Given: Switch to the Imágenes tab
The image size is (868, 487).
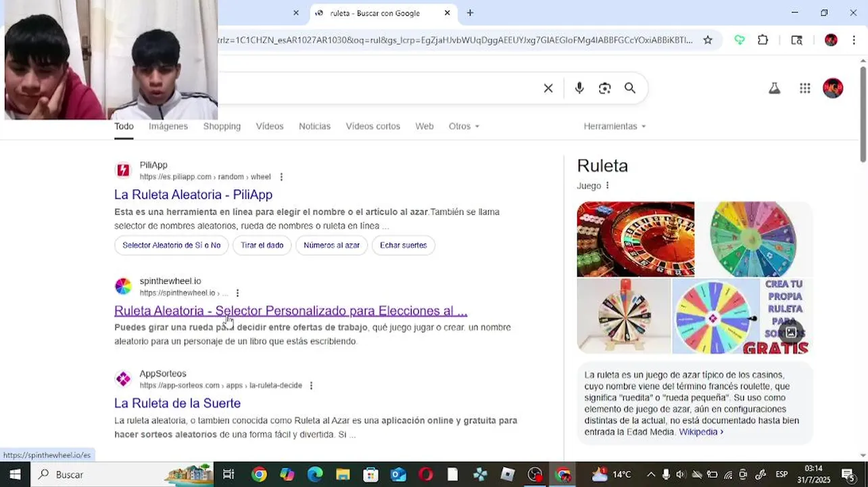Looking at the screenshot, I should tap(168, 126).
